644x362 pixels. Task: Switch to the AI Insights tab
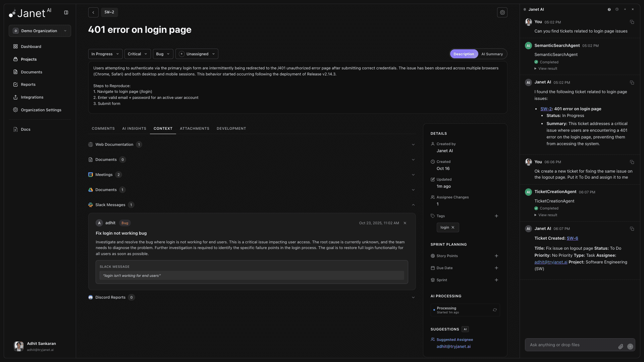134,129
